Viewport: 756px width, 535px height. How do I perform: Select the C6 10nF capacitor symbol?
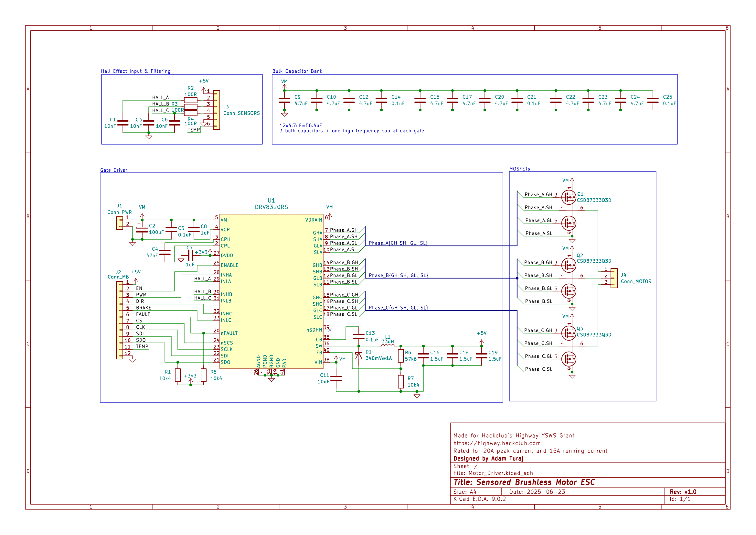(x=175, y=123)
